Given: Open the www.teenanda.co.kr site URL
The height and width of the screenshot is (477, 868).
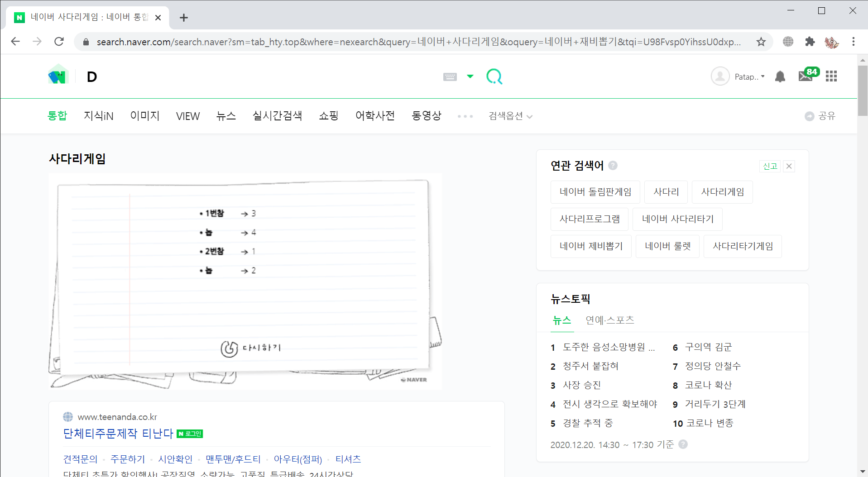Looking at the screenshot, I should (x=117, y=417).
